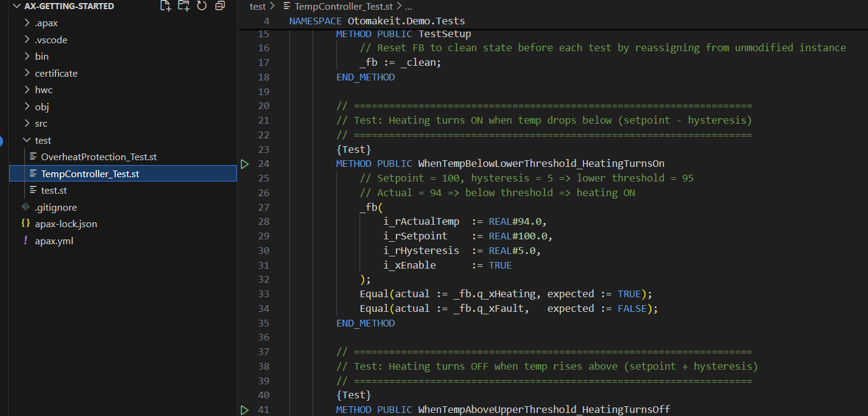Collapse all folders in Explorer
This screenshot has height=416, width=868.
(x=219, y=6)
